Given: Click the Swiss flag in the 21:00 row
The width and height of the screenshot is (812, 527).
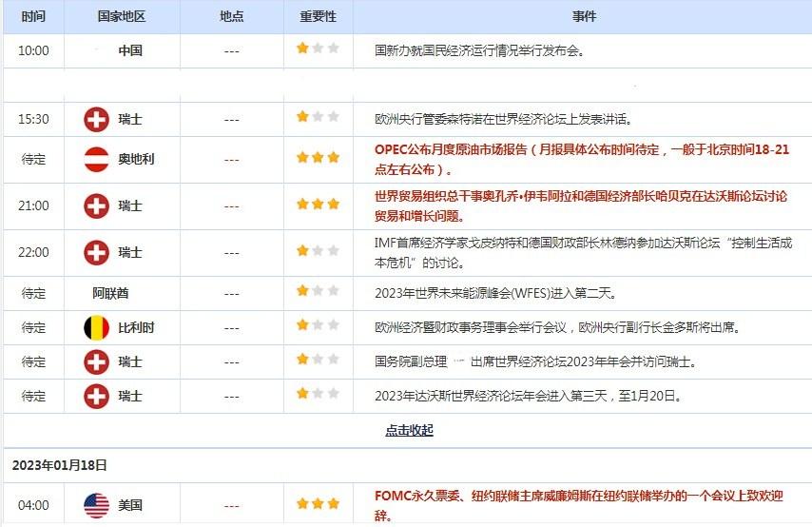Looking at the screenshot, I should point(96,205).
